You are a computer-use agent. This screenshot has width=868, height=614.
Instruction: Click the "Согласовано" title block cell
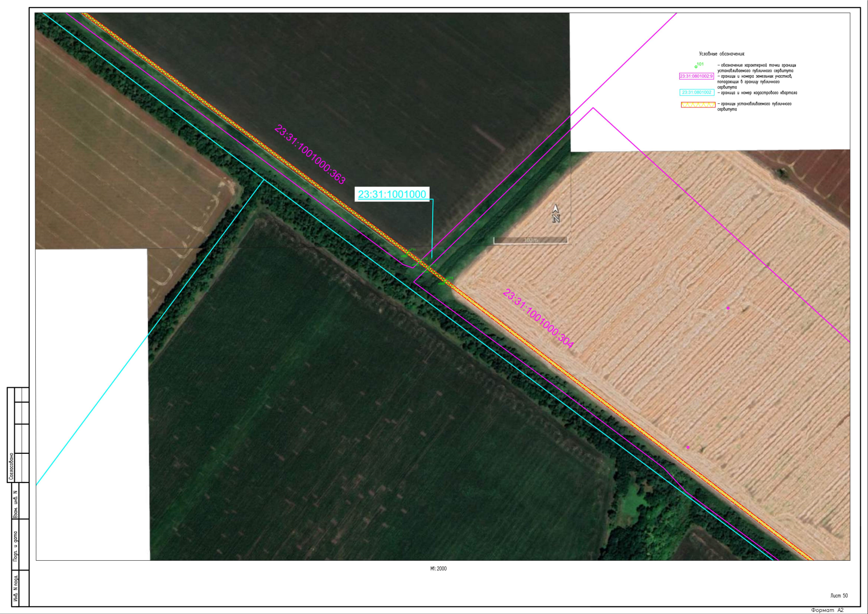pos(11,467)
